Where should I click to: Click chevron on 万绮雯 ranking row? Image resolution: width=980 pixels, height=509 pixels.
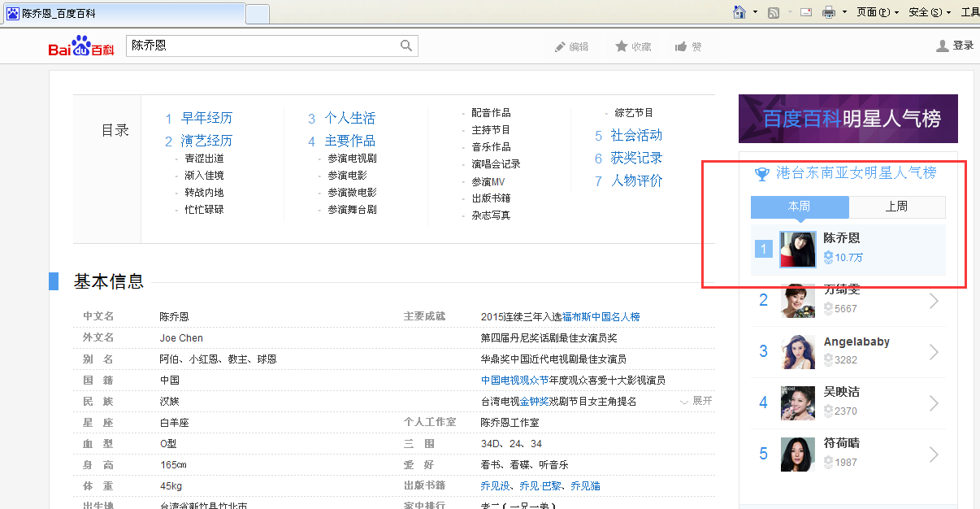(x=934, y=302)
